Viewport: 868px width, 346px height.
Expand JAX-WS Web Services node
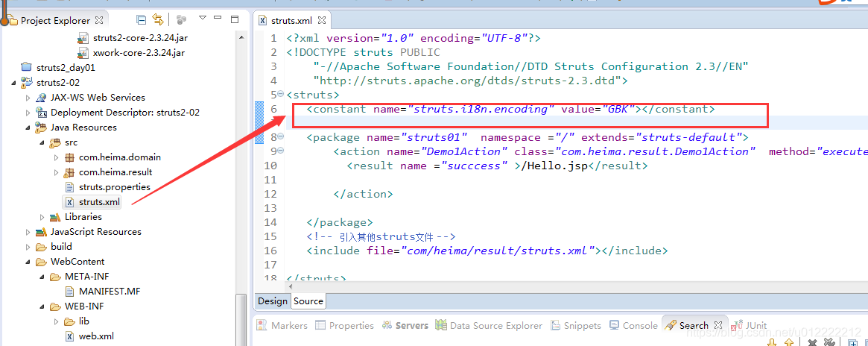click(28, 98)
